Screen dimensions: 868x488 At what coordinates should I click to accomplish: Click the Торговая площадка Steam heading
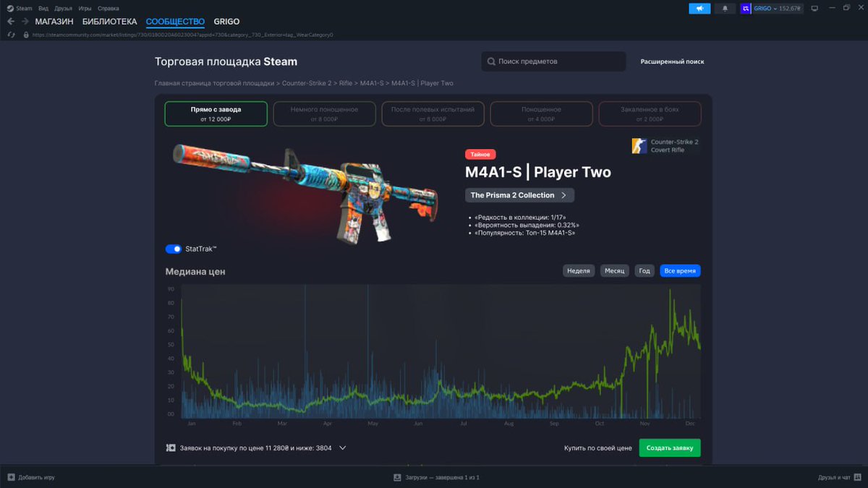pos(226,61)
